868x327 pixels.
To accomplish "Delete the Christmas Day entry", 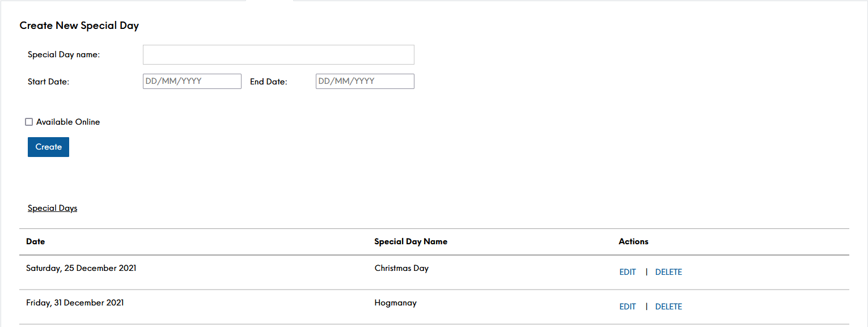I will click(668, 272).
